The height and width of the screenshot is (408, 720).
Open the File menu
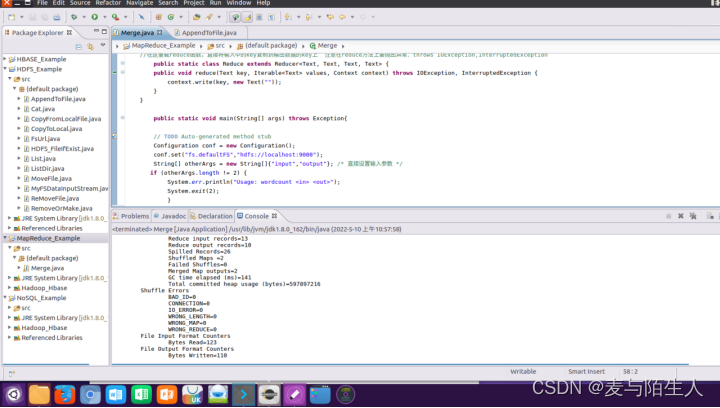tap(42, 3)
